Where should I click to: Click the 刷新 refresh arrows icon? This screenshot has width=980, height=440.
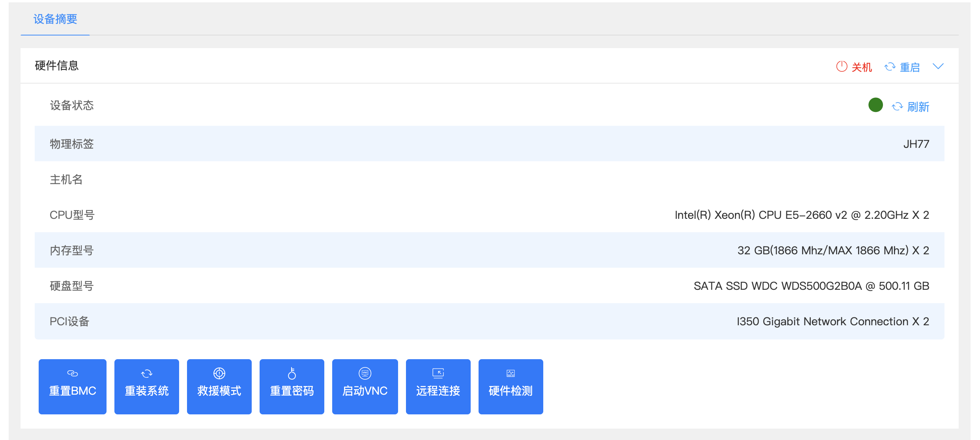[898, 106]
